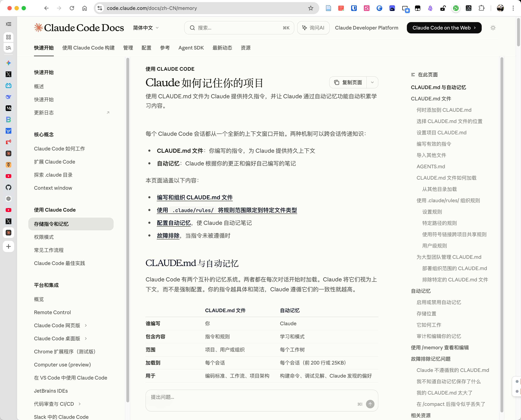Screen dimensions: 521x420
Task: Open the Bitwarden shield extension
Action: pyautogui.click(x=354, y=8)
